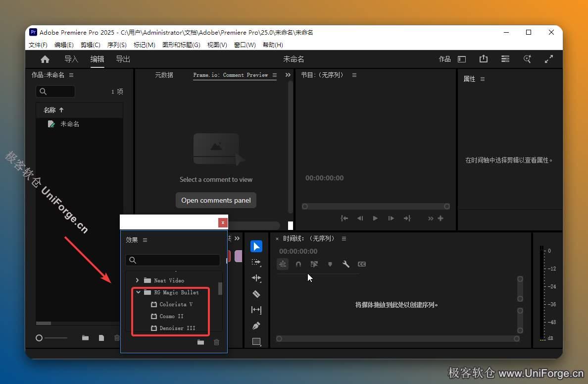Viewport: 588px width, 384px height.
Task: Open the 节目 monitor panel menu
Action: point(354,75)
